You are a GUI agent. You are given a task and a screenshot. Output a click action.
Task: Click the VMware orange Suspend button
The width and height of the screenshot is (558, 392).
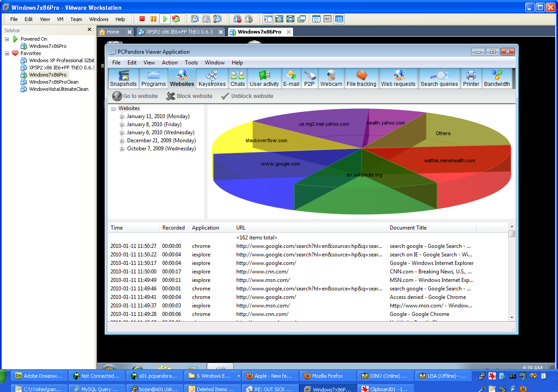(153, 19)
